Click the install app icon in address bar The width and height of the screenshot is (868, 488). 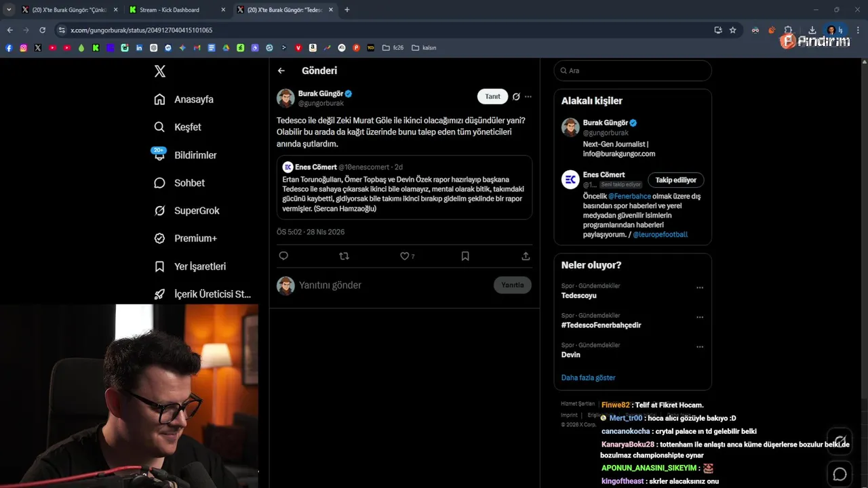718,30
